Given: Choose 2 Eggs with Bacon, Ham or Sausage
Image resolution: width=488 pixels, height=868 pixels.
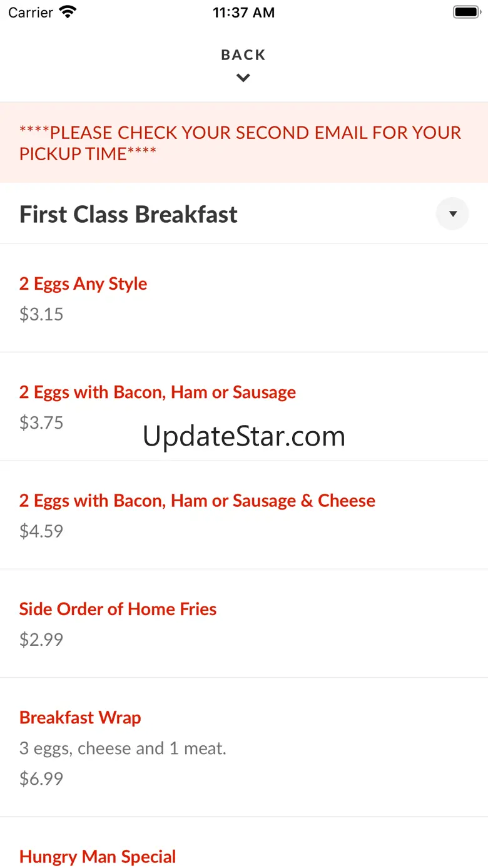Looking at the screenshot, I should point(158,392).
